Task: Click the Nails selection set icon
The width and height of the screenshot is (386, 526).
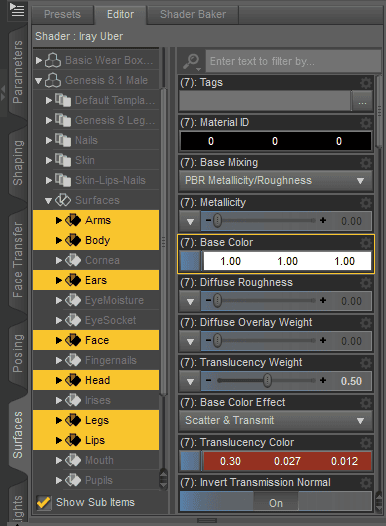Action: coord(63,140)
